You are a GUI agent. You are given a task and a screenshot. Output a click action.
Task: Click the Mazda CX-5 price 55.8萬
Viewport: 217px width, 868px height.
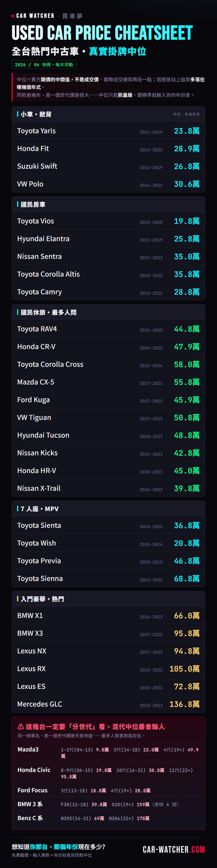click(187, 382)
